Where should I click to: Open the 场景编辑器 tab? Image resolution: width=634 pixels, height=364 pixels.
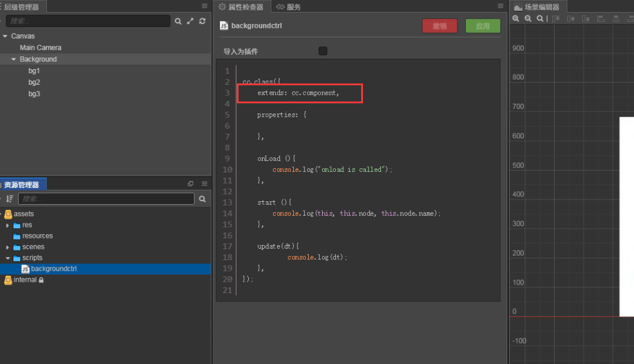[x=537, y=7]
